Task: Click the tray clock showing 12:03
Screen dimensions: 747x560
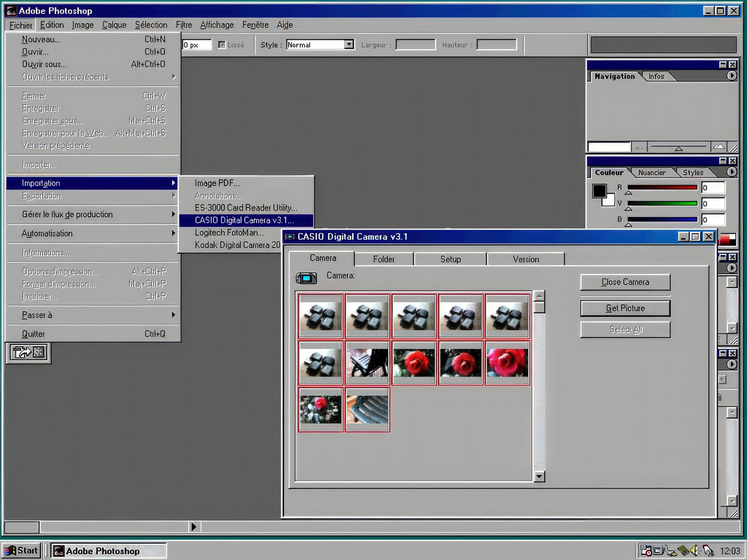Action: tap(730, 551)
